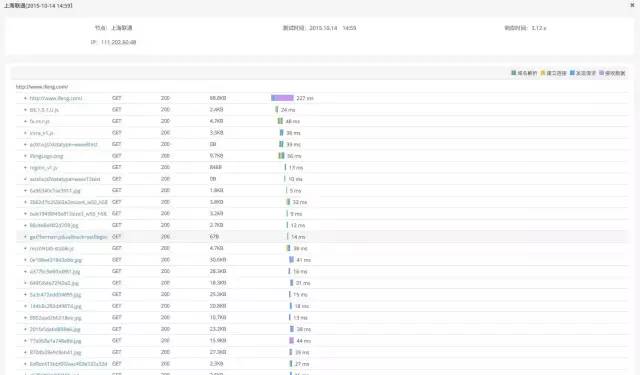The height and width of the screenshot is (375, 640).
Task: Click the timing bar on the 32 ms row
Action: [x=289, y=202]
